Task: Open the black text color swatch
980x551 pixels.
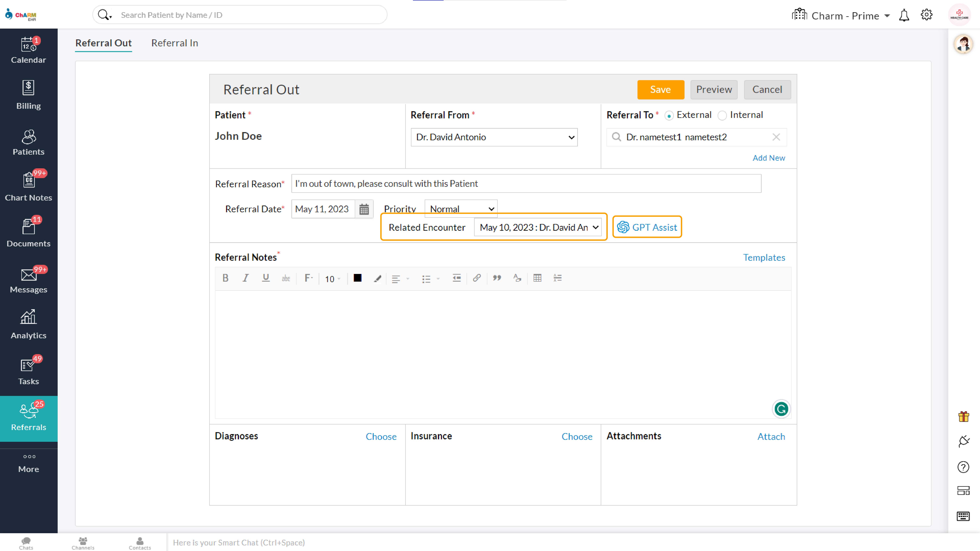Action: (x=357, y=278)
